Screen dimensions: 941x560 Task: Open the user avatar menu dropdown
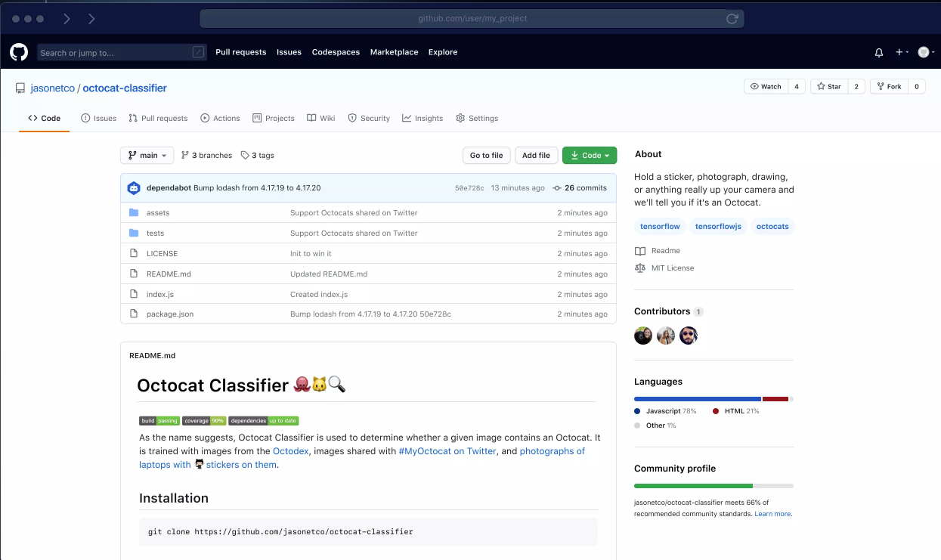click(x=926, y=52)
